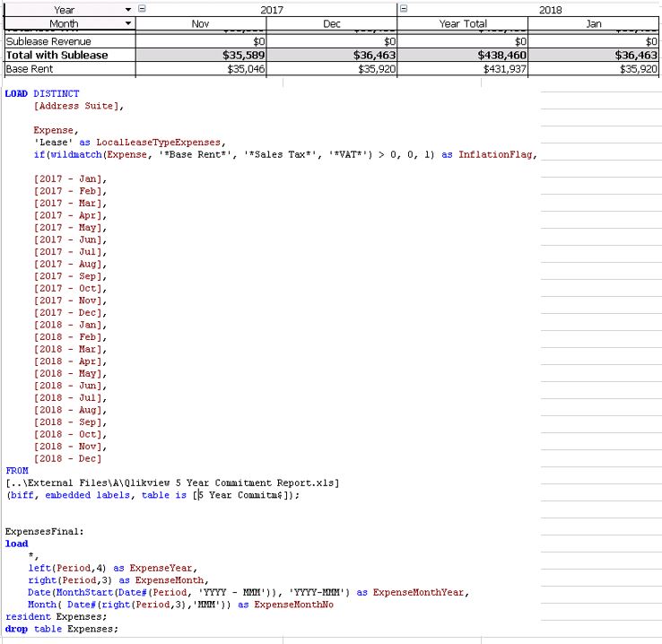Select the $35,589 total cell
Viewport: 662px width, 644px height.
click(x=201, y=56)
